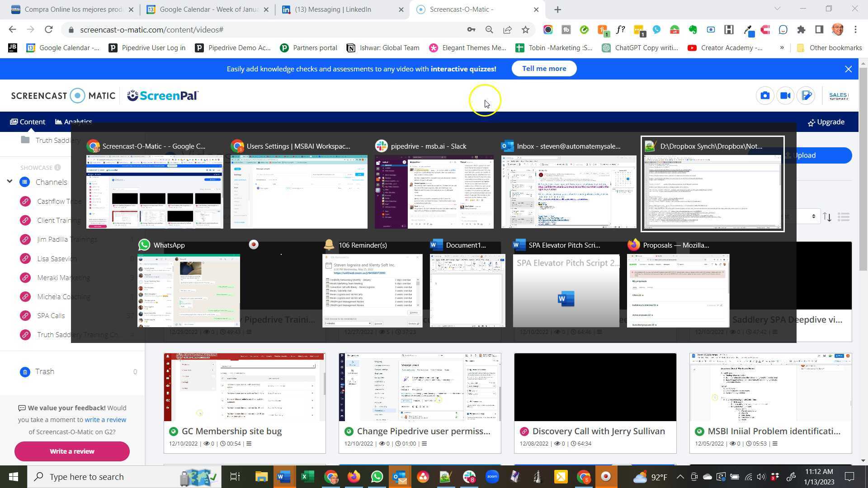Expand the bookmarks overflow chevron

coord(782,48)
